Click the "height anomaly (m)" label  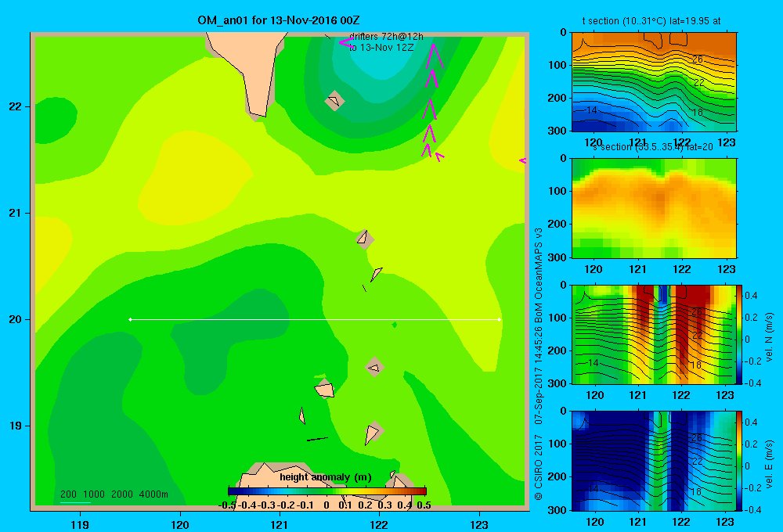tap(326, 477)
